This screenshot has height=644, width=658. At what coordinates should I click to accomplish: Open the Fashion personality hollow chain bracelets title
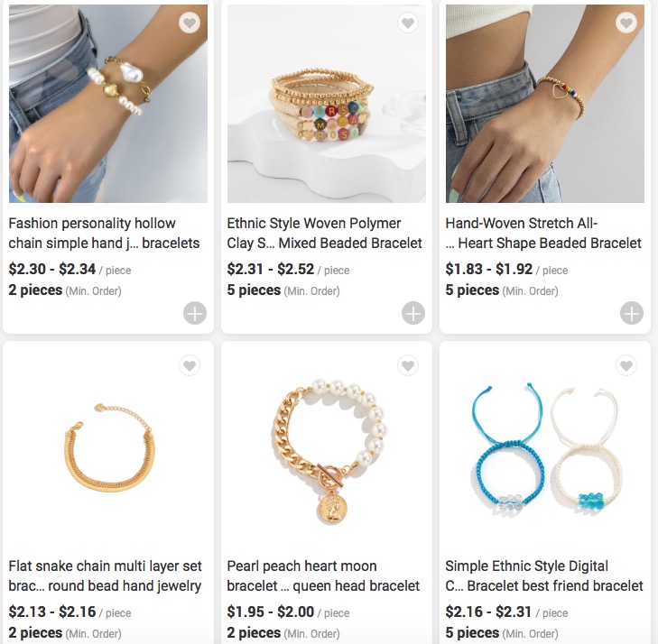(104, 233)
